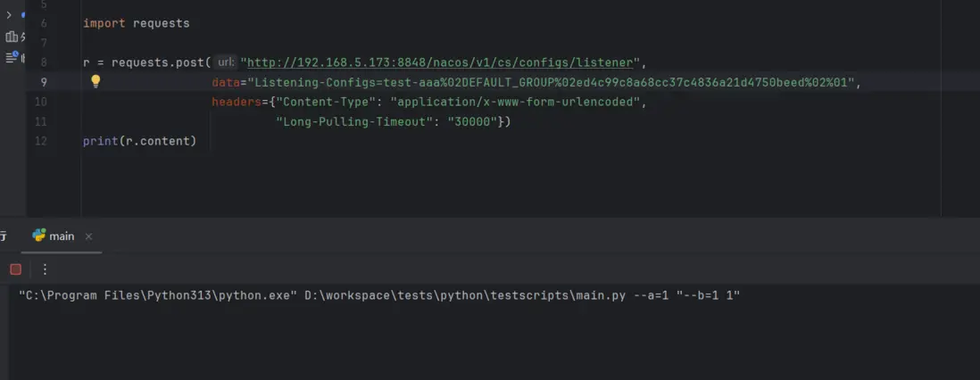The height and width of the screenshot is (380, 980).
Task: Click the Python icon on the main tab
Action: [x=38, y=235]
